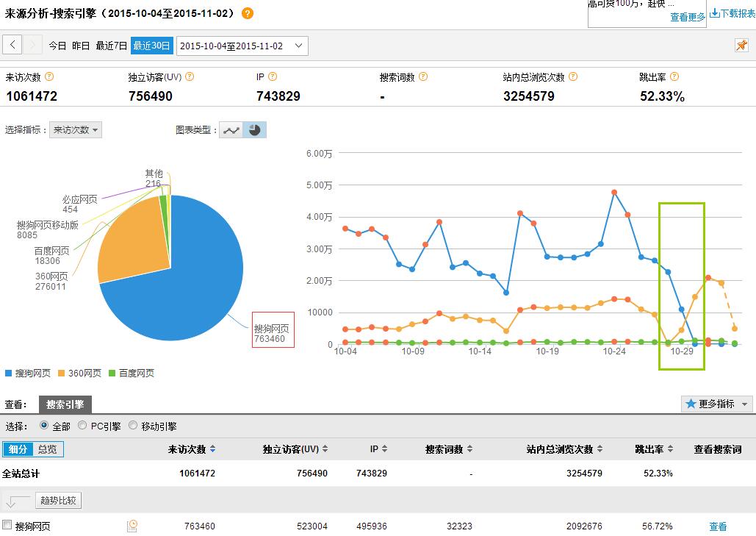Click the previous date range arrow
Viewport: 756px width, 536px height.
[x=12, y=46]
